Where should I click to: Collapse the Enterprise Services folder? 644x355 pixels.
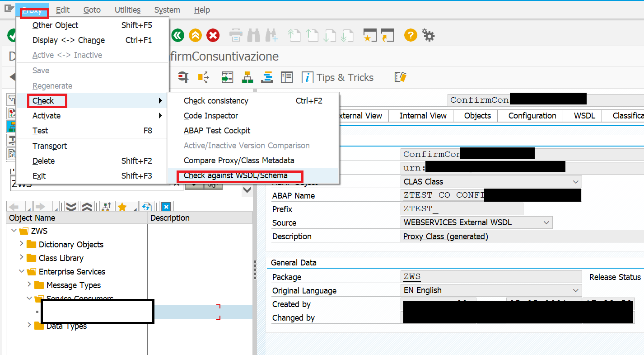(x=22, y=271)
